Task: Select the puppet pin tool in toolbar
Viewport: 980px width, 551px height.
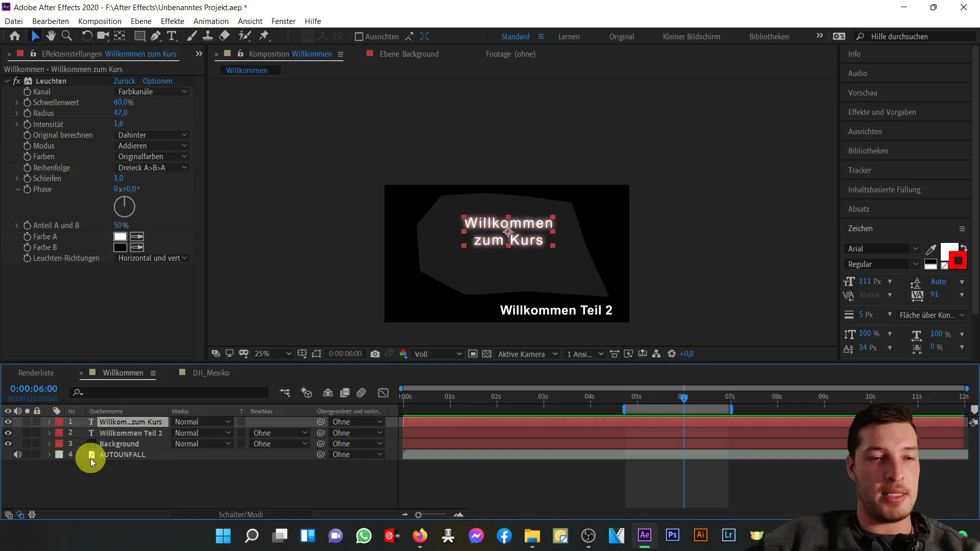Action: (x=264, y=36)
